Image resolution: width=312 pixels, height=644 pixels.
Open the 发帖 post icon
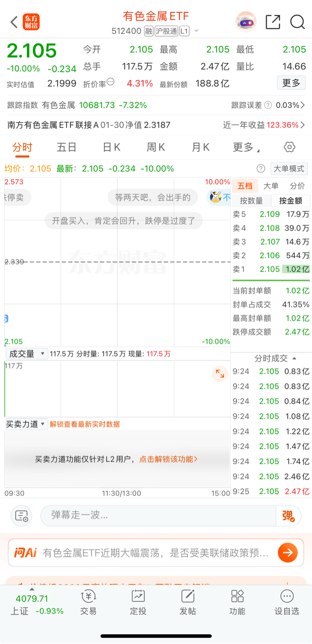coord(188,603)
